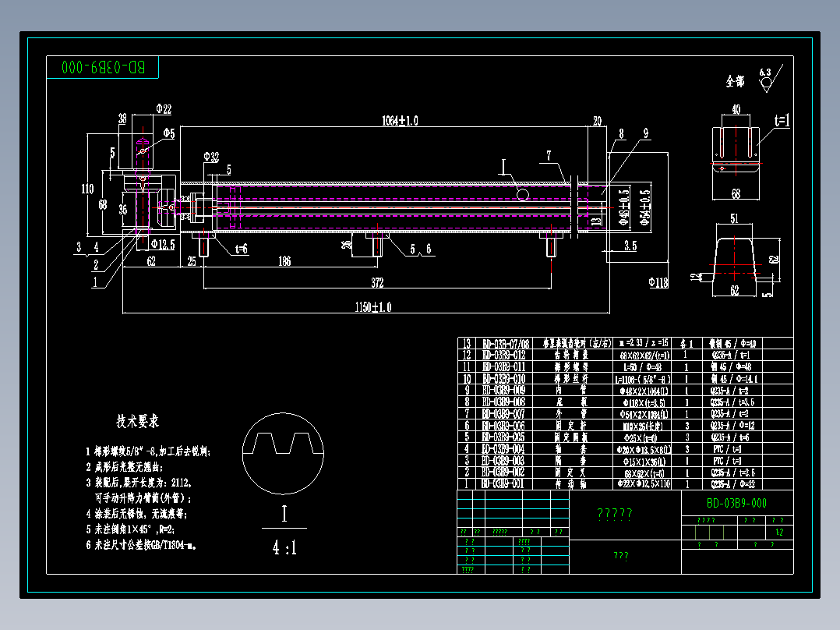Select parts list row BD-03B9-012
The height and width of the screenshot is (630, 840).
tap(625, 355)
